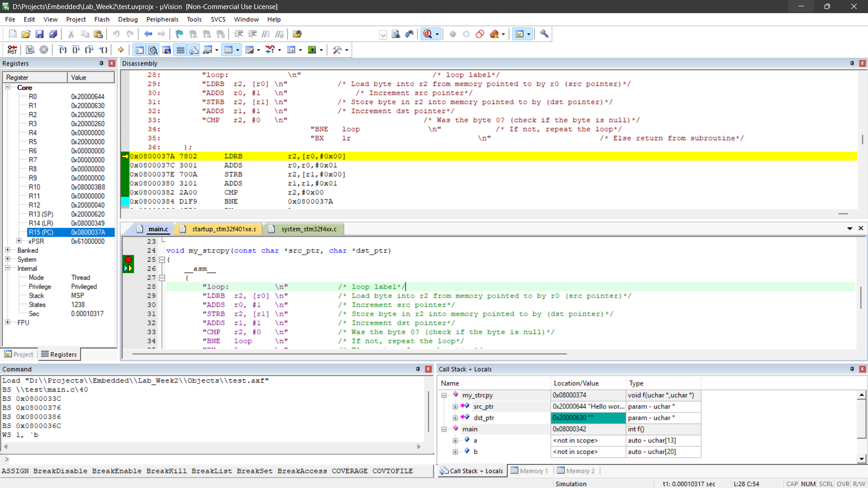Viewport: 868px width, 488px height.
Task: Switch to the startup_stm32f401xe.s tab
Action: point(223,229)
